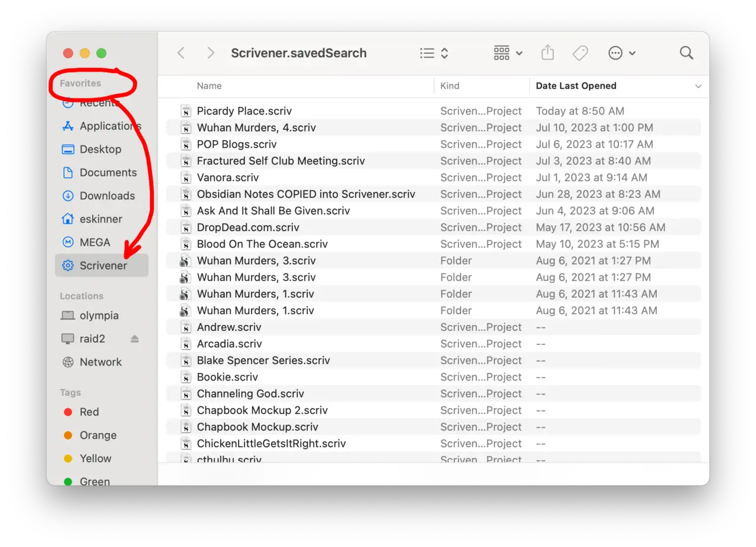Select the Green tag

click(102, 481)
